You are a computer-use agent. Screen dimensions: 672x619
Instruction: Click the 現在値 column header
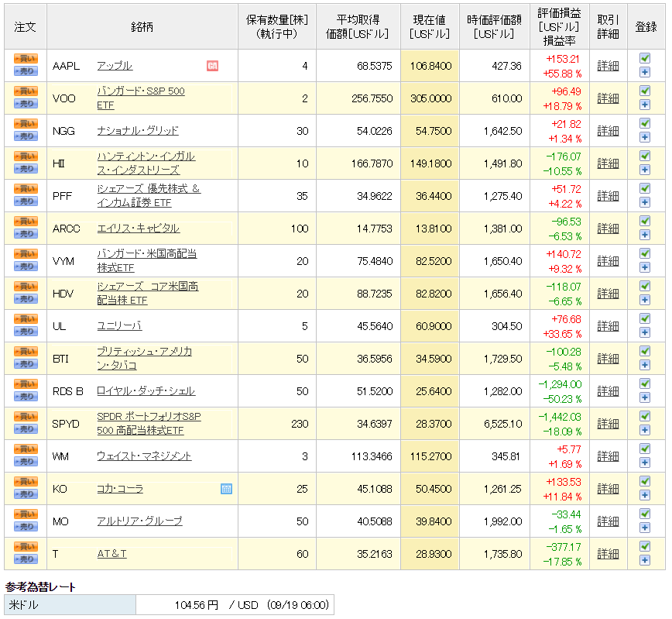(430, 26)
